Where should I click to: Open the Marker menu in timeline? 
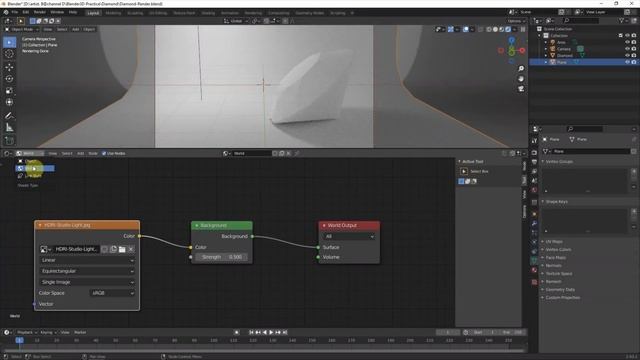(80, 332)
